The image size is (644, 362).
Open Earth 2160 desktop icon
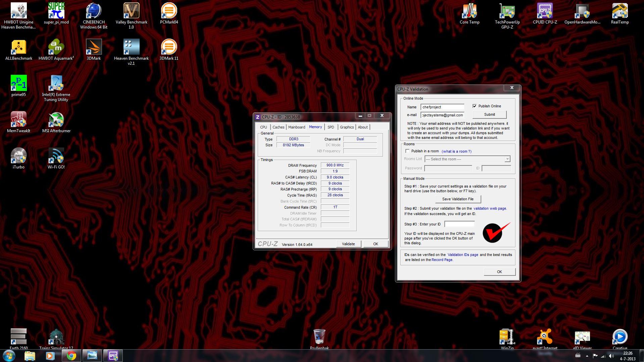click(18, 339)
